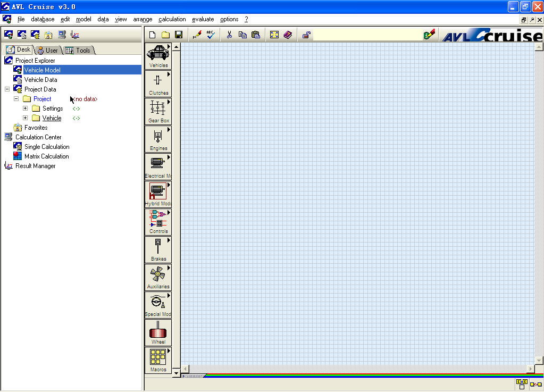Open Single Calculation in Calculation Center
The height and width of the screenshot is (392, 544).
[x=47, y=147]
